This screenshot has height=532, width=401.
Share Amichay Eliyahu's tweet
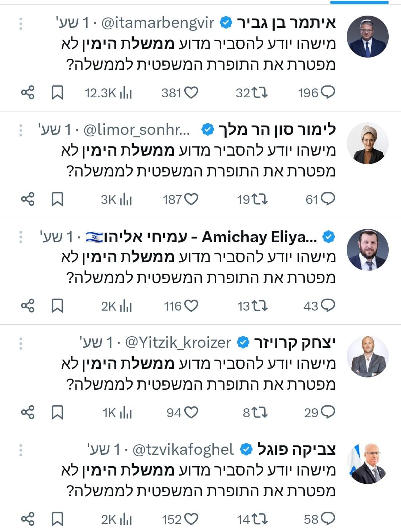pyautogui.click(x=28, y=306)
